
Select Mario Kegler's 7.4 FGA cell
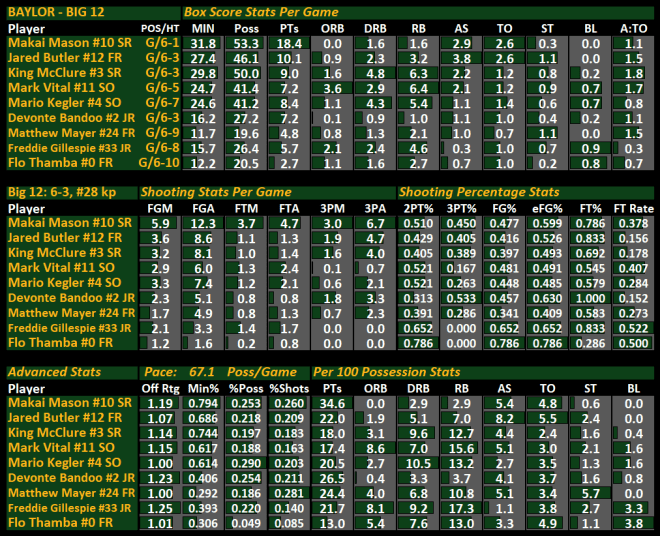[x=203, y=284]
